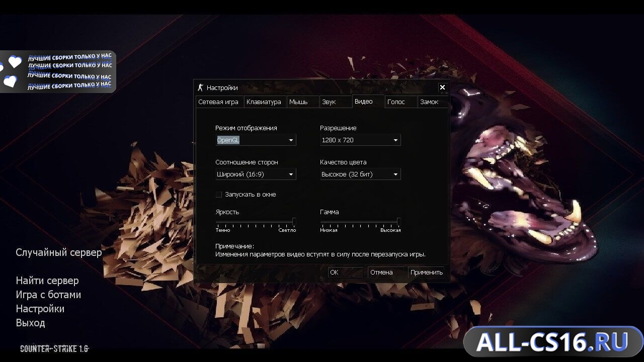Click the Яркость brightness slider handle

tap(294, 221)
